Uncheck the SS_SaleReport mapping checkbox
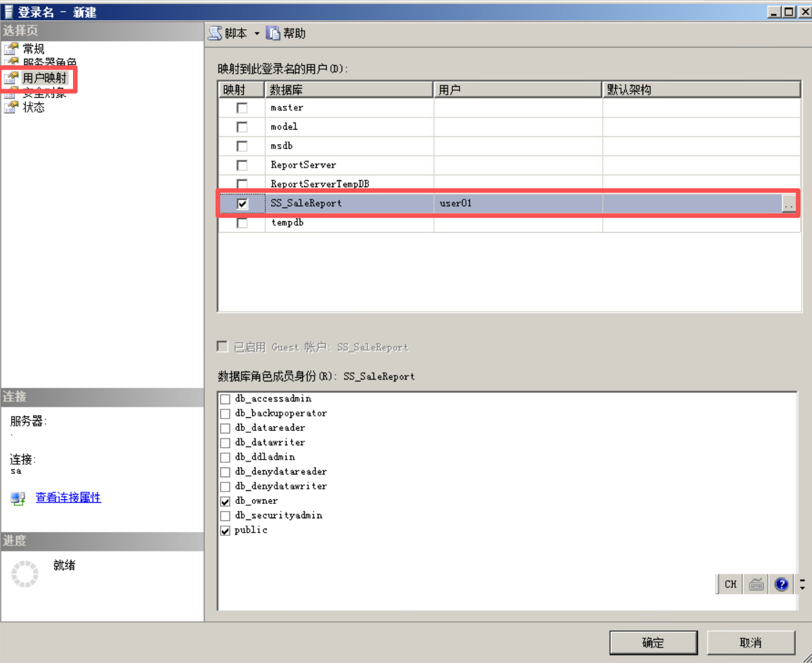This screenshot has height=663, width=812. point(242,203)
